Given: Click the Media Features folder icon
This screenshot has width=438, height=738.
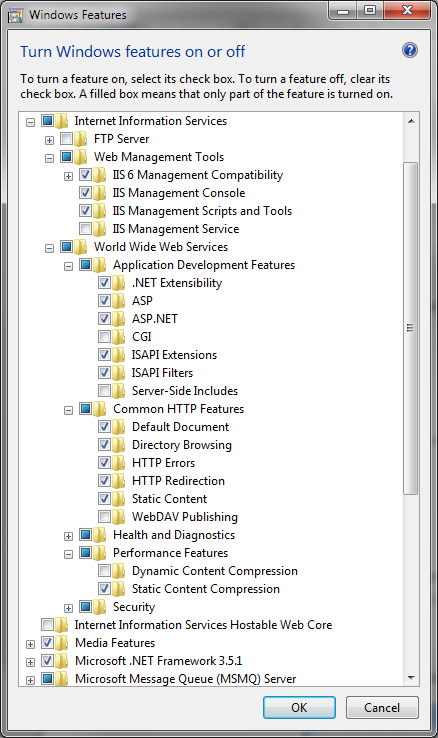Looking at the screenshot, I should 62,642.
